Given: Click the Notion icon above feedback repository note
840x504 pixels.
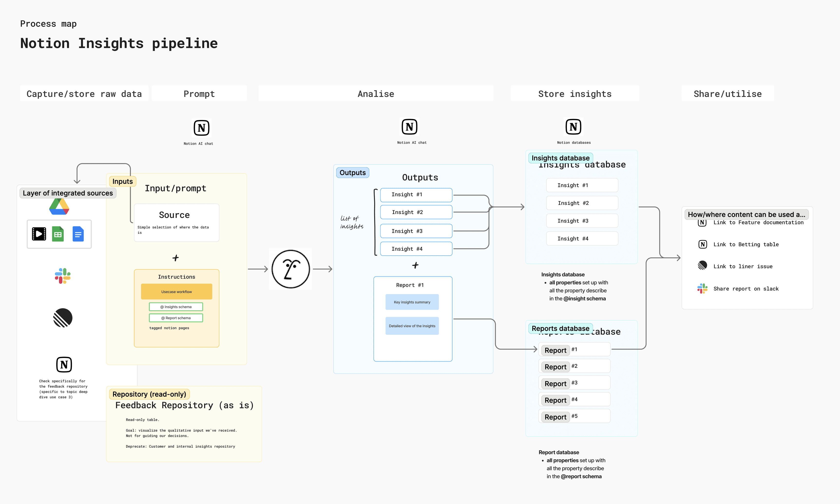Looking at the screenshot, I should coord(64,365).
